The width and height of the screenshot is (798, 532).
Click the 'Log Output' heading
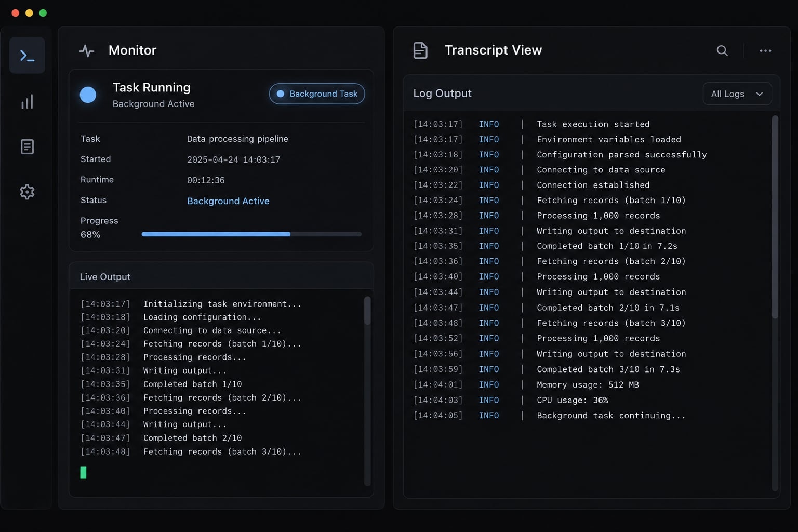click(x=442, y=94)
